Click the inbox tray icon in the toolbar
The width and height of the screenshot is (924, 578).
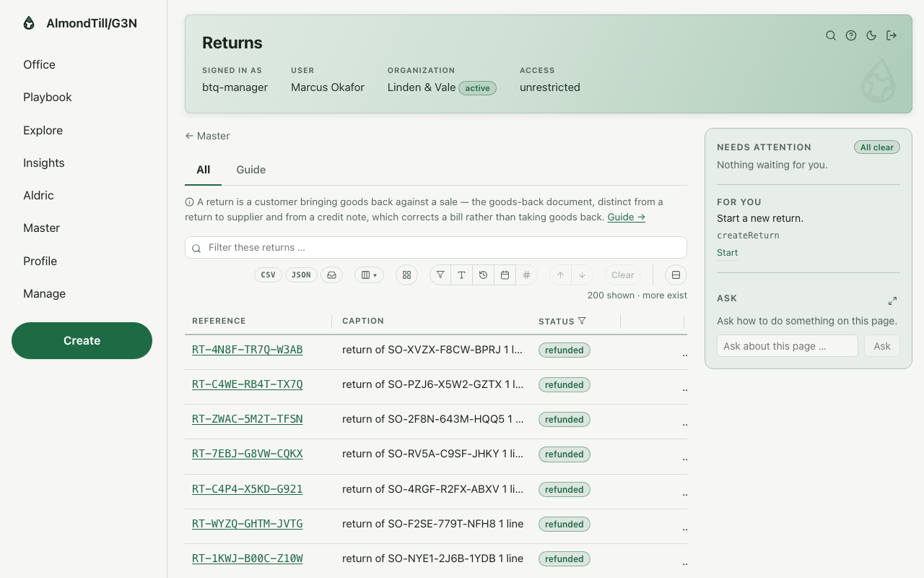[x=331, y=275]
